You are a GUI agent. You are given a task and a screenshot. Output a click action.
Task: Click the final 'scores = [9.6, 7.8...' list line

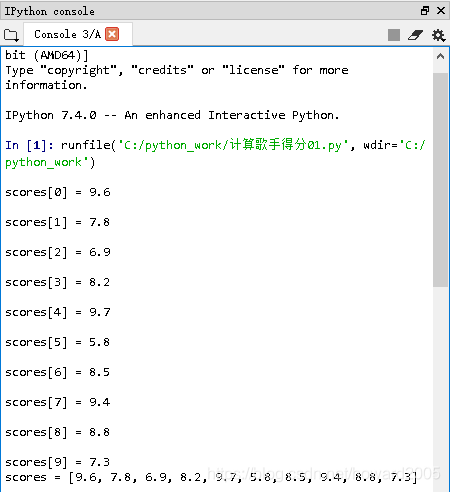tap(211, 478)
